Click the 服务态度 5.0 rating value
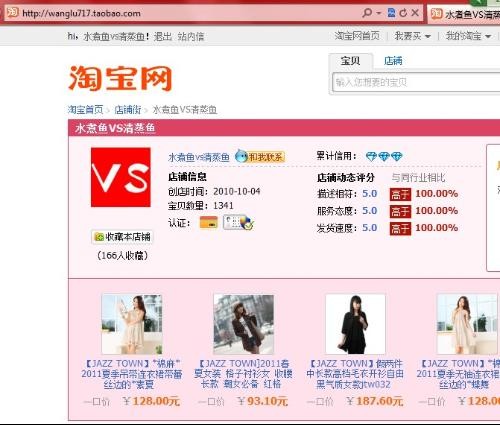The width and height of the screenshot is (500, 425). (x=370, y=211)
